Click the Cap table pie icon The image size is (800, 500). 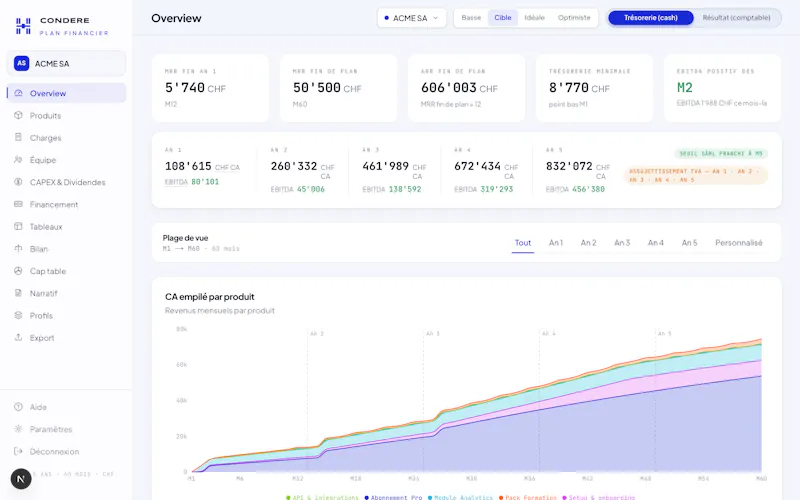[18, 271]
